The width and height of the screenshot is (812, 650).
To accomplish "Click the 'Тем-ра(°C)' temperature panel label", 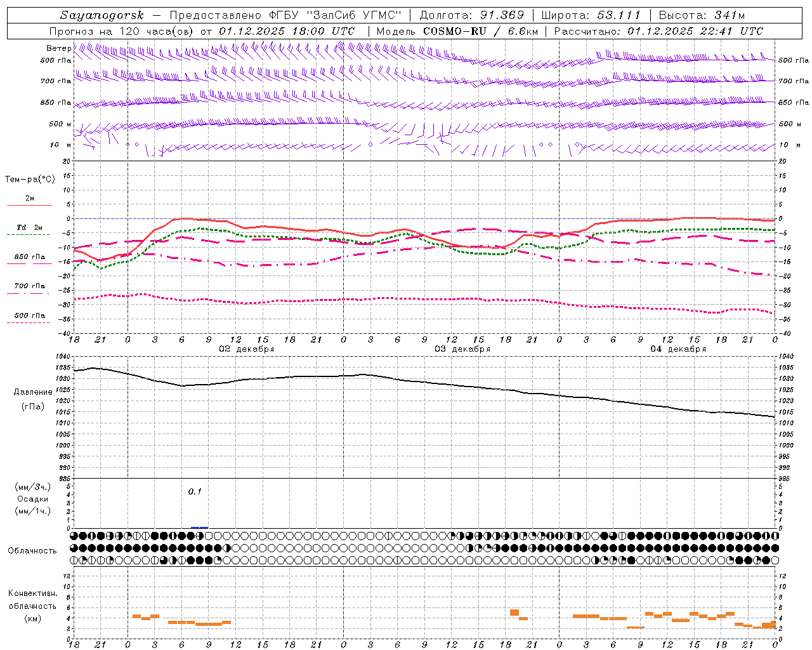I will click(x=30, y=180).
